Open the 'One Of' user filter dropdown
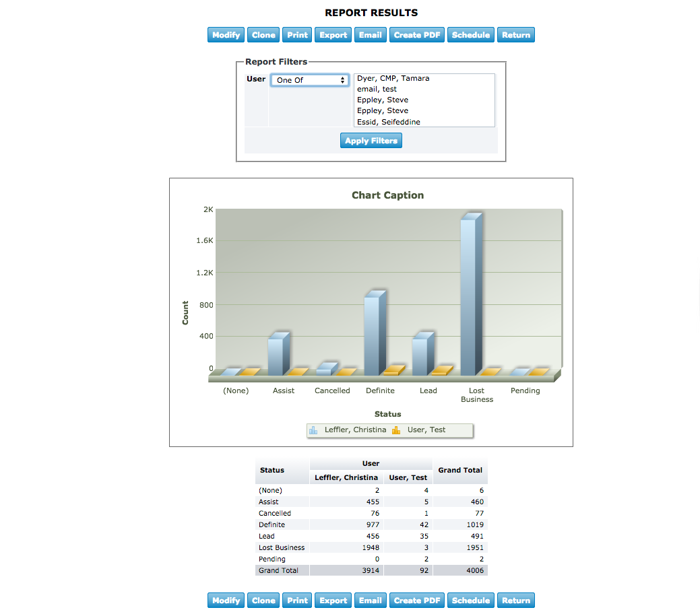The height and width of the screenshot is (614, 700). point(310,80)
